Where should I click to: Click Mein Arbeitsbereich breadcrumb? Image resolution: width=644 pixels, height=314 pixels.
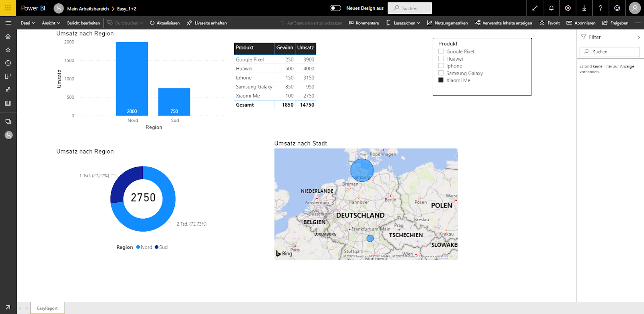click(x=88, y=8)
